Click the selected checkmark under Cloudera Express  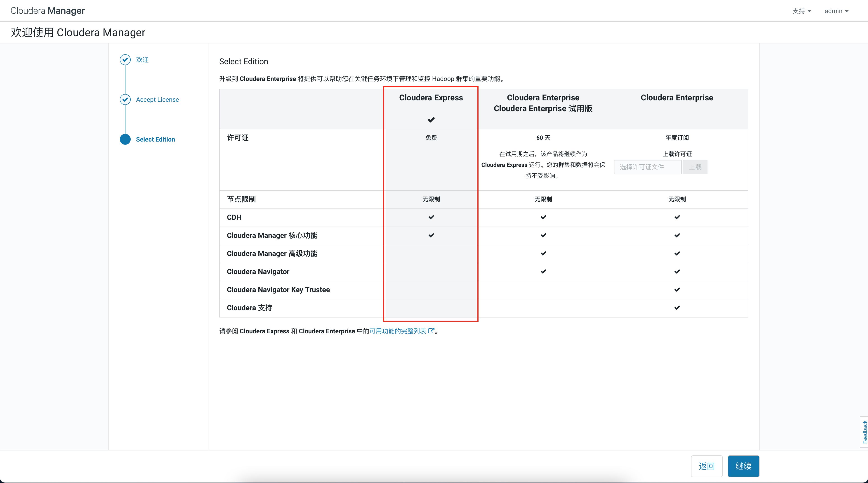[431, 120]
